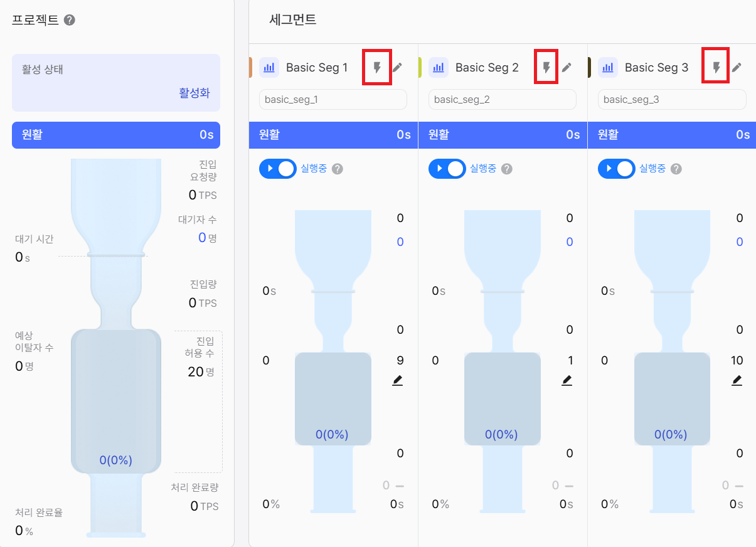Select the lightning bolt icon on Basic Seg 1
The height and width of the screenshot is (547, 756).
coord(376,67)
